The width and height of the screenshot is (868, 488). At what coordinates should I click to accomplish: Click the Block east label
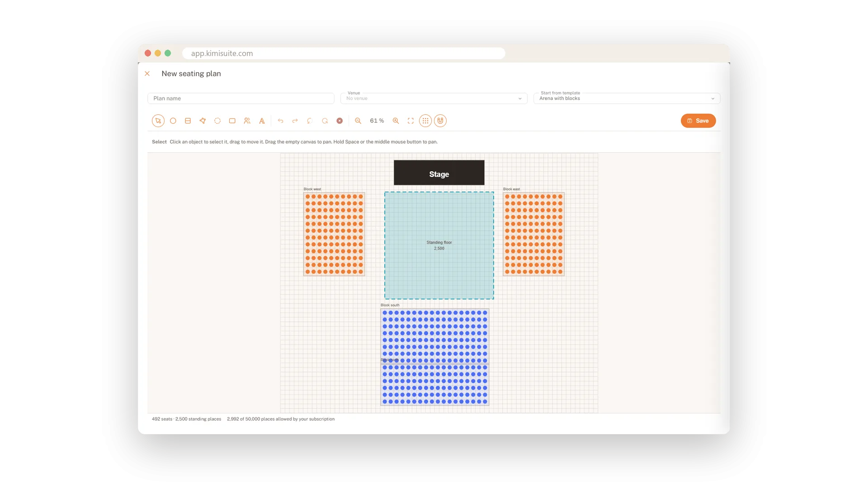(x=511, y=189)
